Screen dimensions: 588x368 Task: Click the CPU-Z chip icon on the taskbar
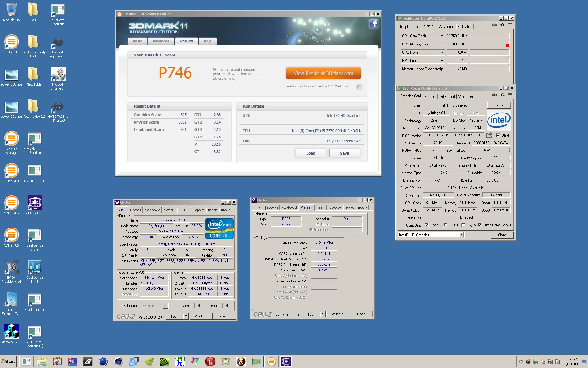click(286, 362)
